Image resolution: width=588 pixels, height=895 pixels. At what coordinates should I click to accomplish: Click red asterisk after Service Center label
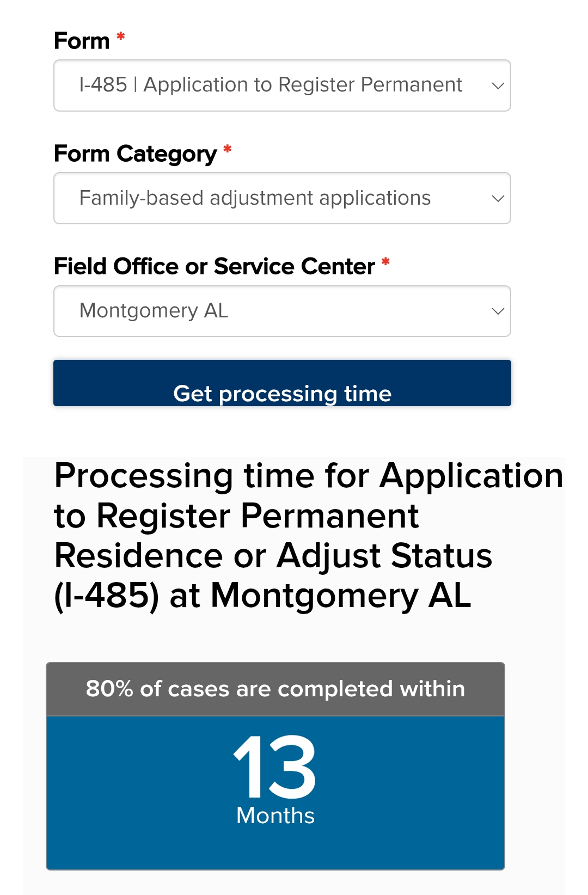pyautogui.click(x=385, y=262)
